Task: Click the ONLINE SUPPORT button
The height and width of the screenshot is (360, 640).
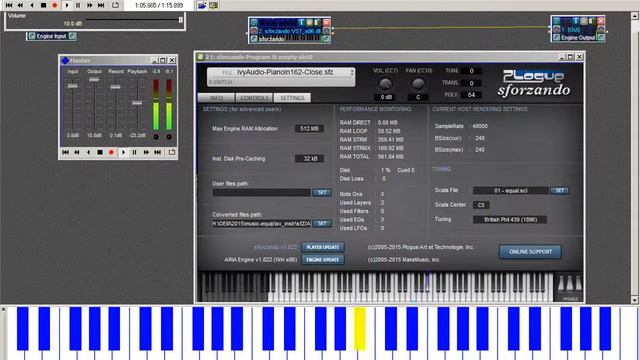Action: pyautogui.click(x=530, y=252)
